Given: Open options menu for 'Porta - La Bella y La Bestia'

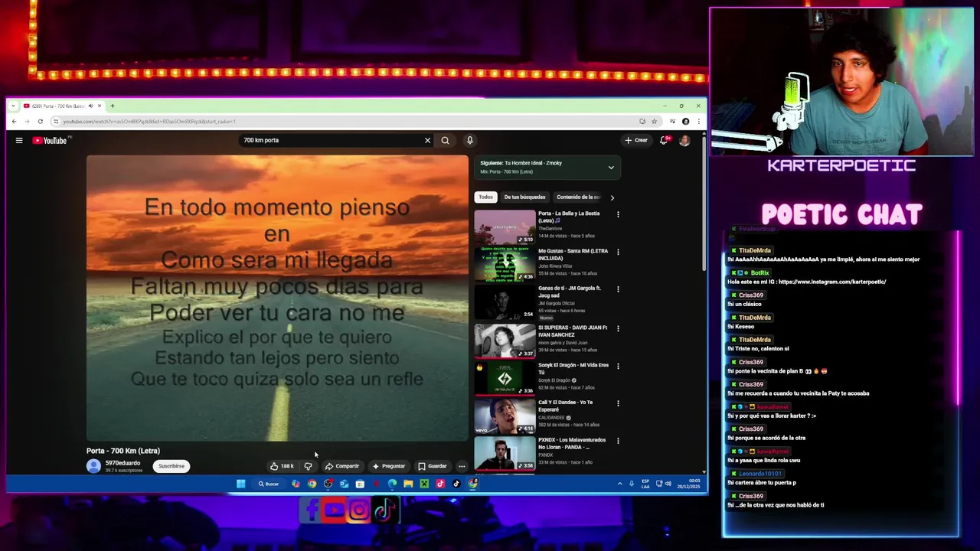Looking at the screenshot, I should click(x=618, y=214).
